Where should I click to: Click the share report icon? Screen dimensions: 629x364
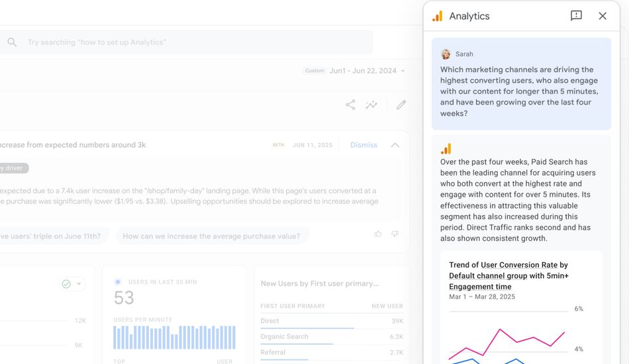click(x=351, y=105)
